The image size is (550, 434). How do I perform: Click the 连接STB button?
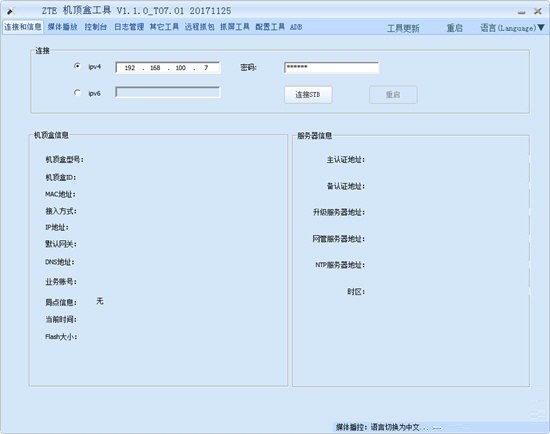point(308,95)
